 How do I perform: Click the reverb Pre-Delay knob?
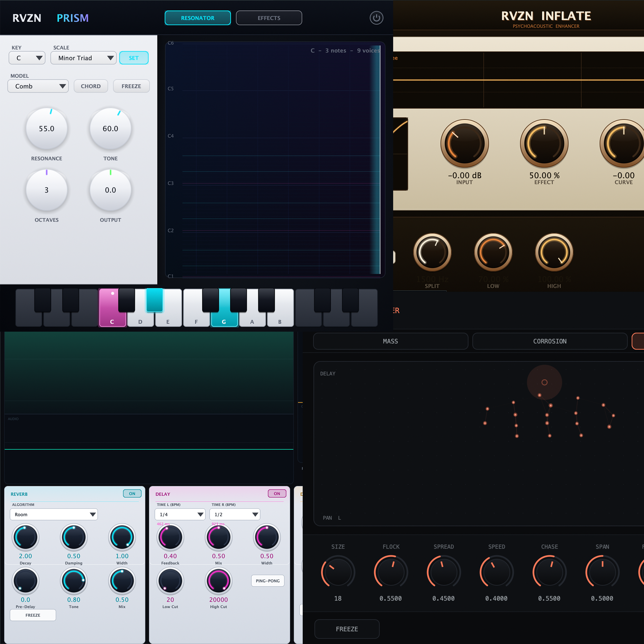pos(25,581)
